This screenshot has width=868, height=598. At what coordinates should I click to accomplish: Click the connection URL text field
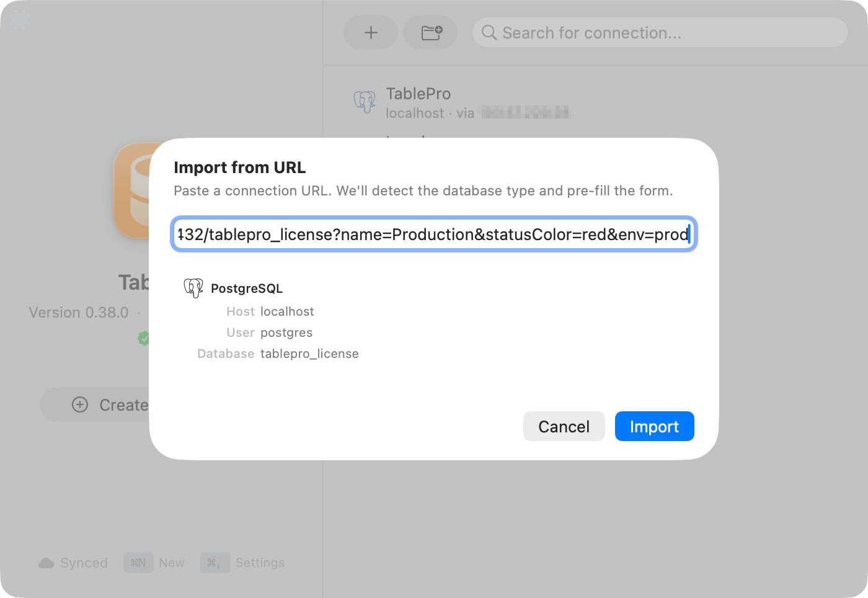click(x=434, y=234)
